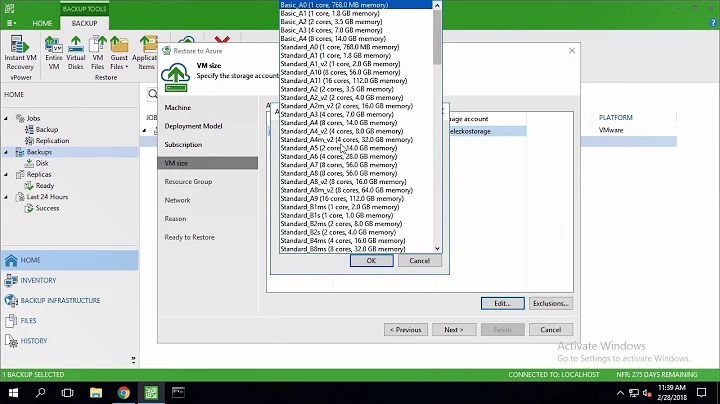This screenshot has height=404, width=720.
Task: Choose Standard_A11 size option
Action: [356, 81]
